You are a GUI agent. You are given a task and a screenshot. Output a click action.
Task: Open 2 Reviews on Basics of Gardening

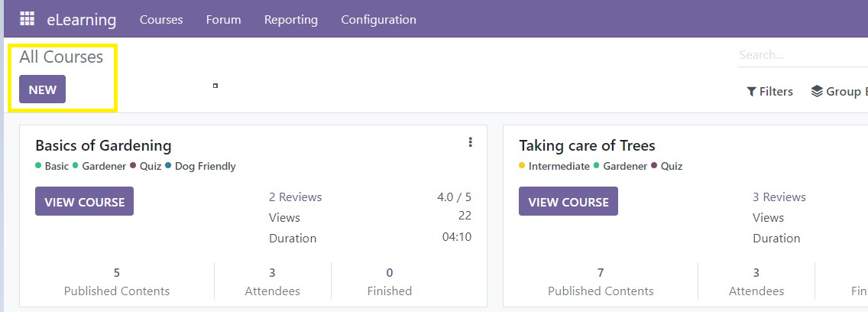click(x=296, y=197)
